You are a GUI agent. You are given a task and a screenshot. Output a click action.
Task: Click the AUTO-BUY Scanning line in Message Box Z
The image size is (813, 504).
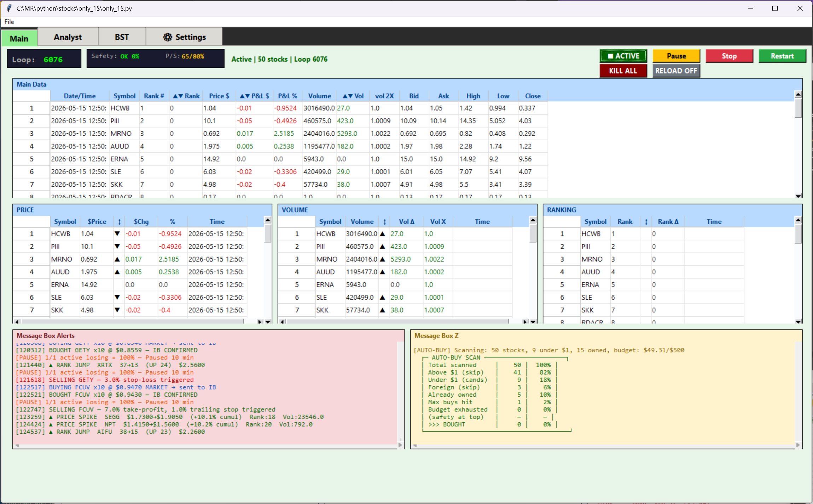(549, 350)
